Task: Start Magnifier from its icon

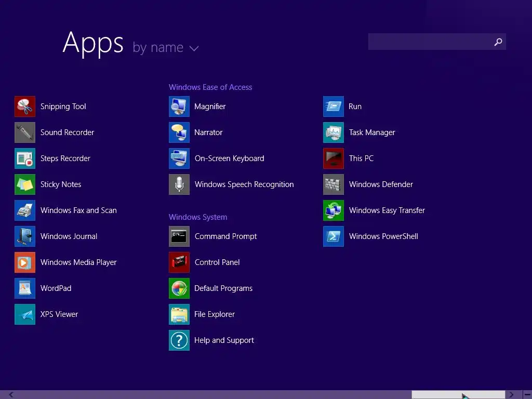Action: [179, 107]
